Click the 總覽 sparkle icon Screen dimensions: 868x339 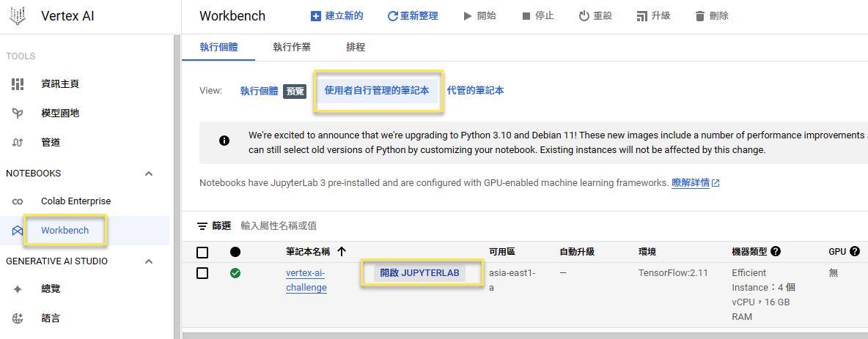(18, 289)
